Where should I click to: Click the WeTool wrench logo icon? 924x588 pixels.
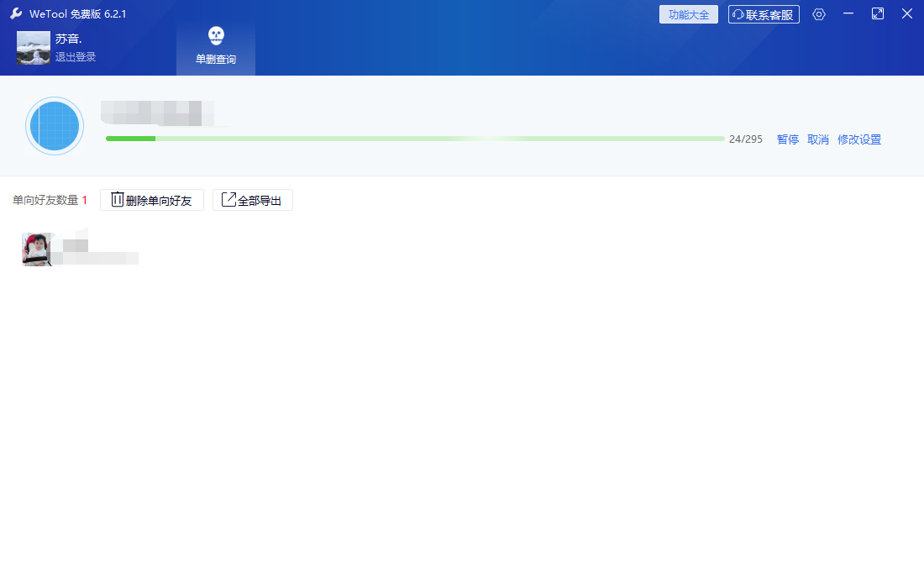pyautogui.click(x=16, y=13)
